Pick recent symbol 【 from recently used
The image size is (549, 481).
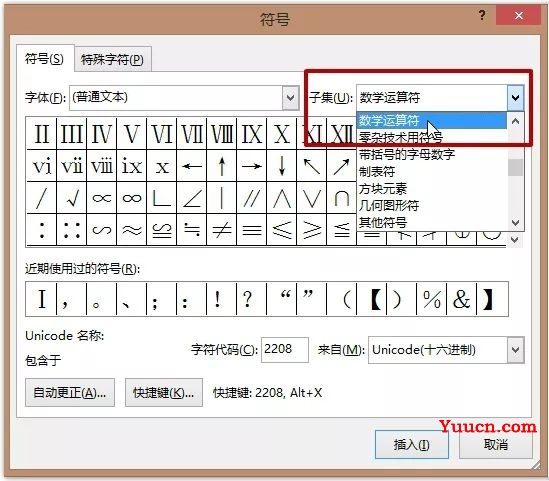pos(372,299)
